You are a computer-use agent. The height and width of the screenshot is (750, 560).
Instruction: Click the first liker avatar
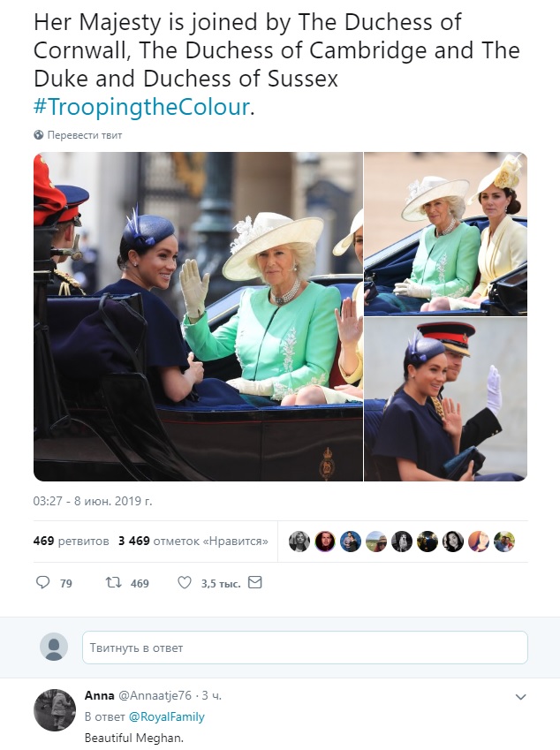(299, 542)
